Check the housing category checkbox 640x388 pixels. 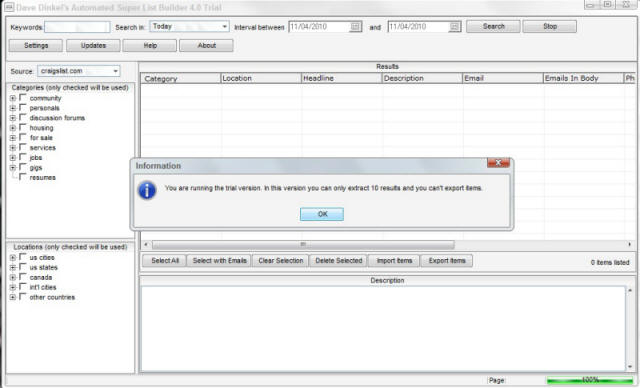click(x=23, y=127)
